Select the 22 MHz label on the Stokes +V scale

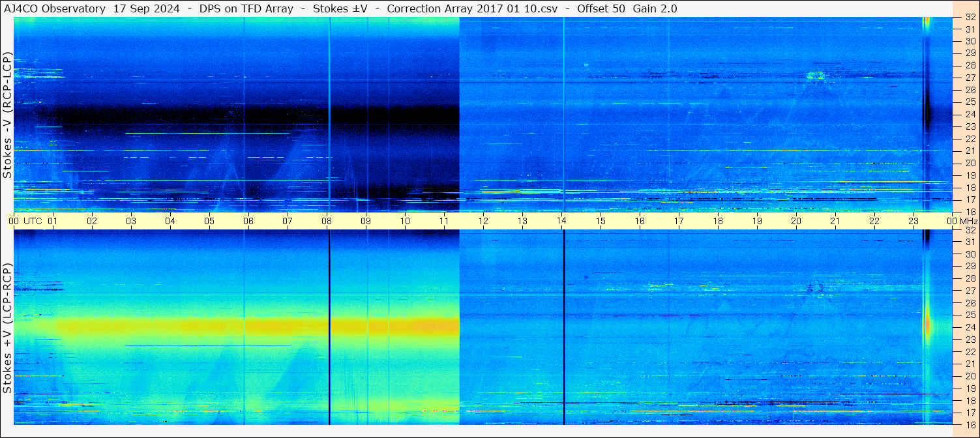[970, 352]
